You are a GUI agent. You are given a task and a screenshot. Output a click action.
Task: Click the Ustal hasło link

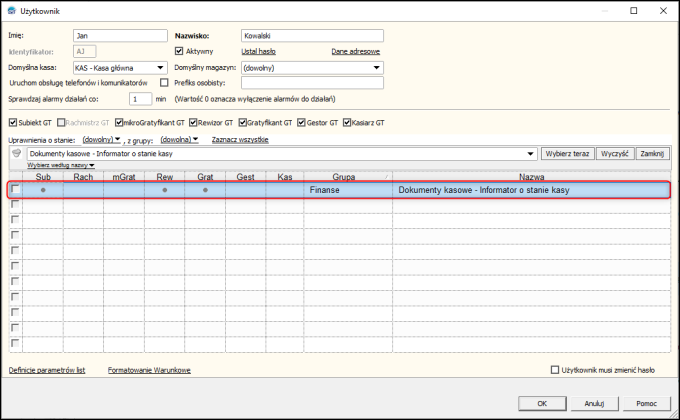click(258, 51)
